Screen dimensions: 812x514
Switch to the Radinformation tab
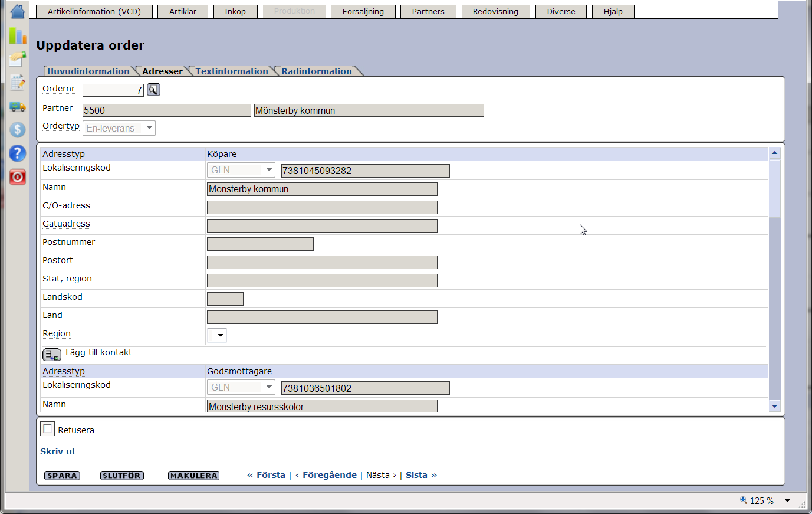pos(317,71)
